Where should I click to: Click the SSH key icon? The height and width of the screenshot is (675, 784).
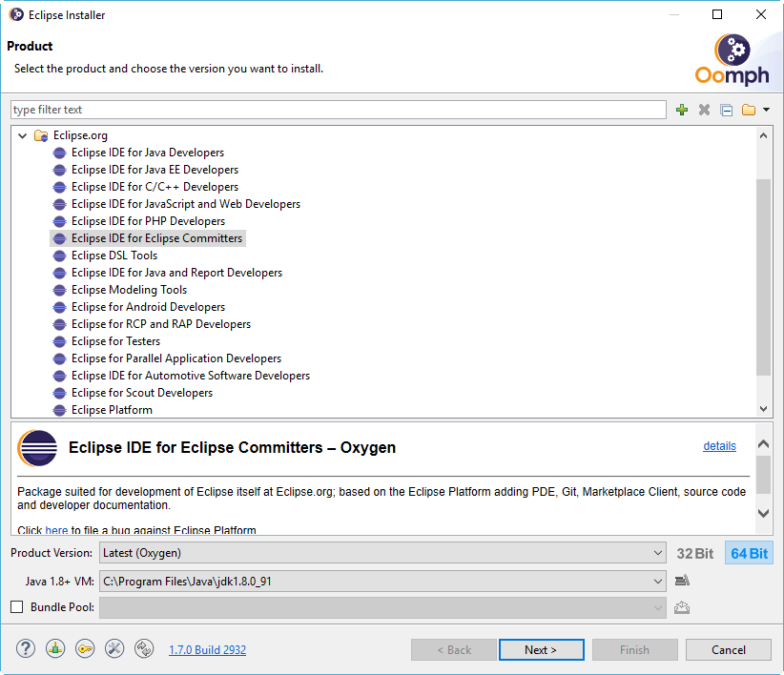pos(85,649)
